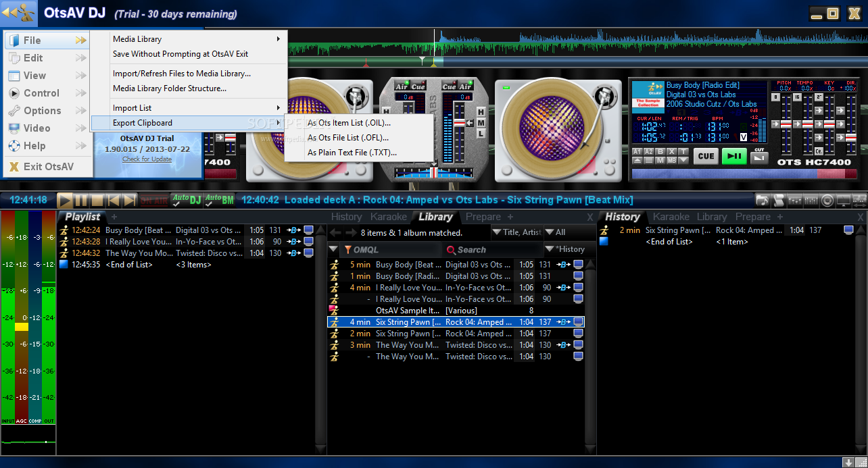Open the equalizer bars toolbar icon
This screenshot has height=468, width=868.
point(811,201)
